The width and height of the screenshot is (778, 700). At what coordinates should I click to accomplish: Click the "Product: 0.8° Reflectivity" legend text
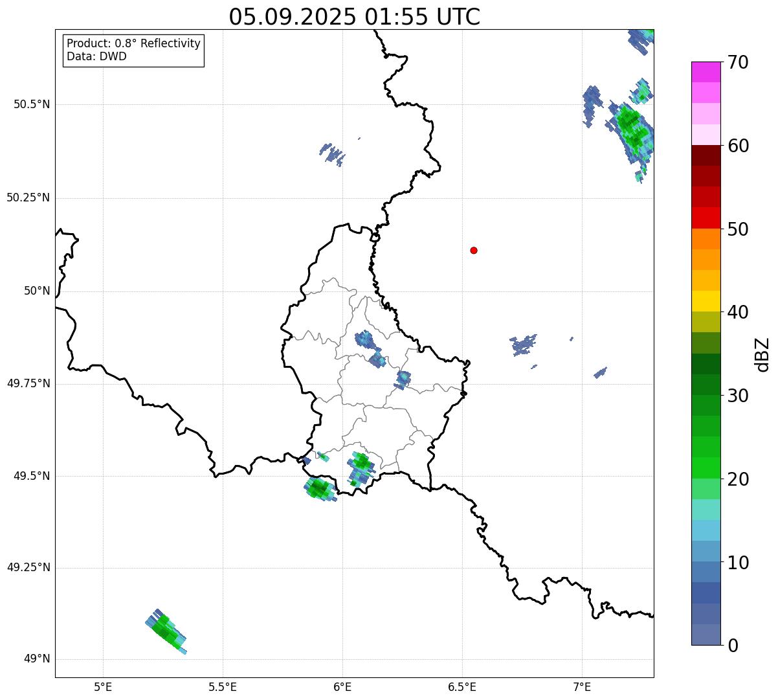point(134,43)
